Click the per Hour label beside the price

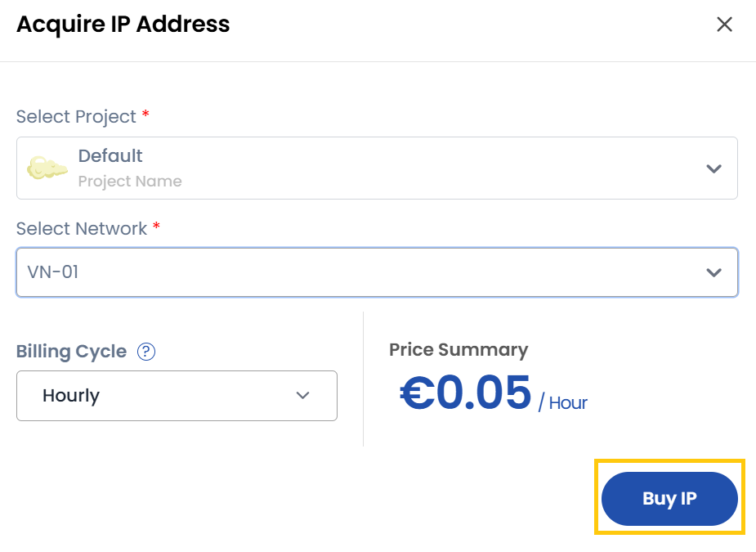(564, 402)
